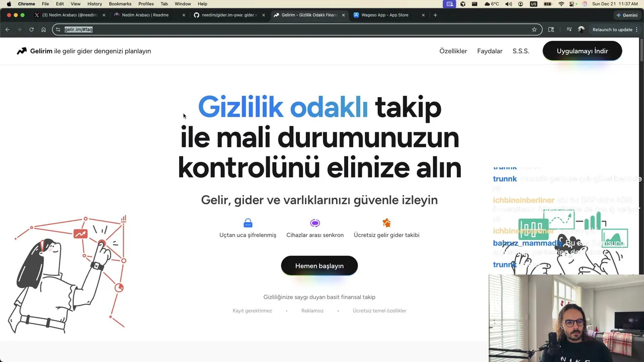Click the Gelirim logo icon in header
The image size is (644, 362).
pos(22,51)
